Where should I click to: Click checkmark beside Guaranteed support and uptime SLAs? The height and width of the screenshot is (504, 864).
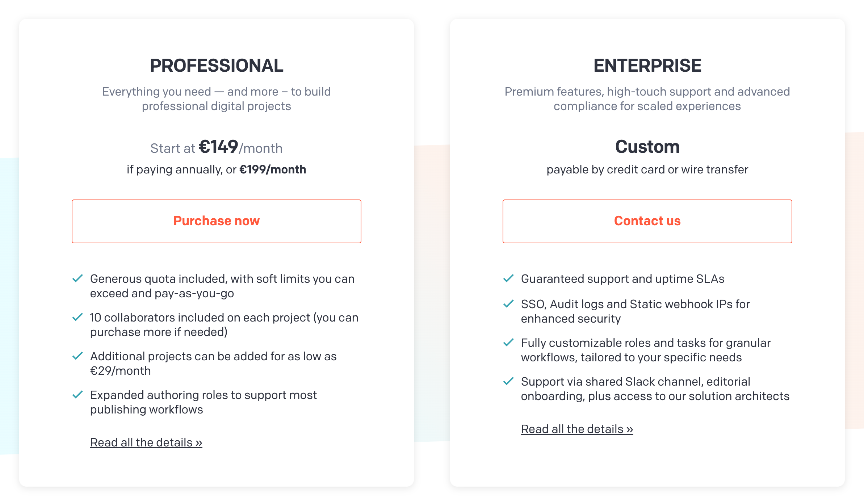[x=508, y=278]
